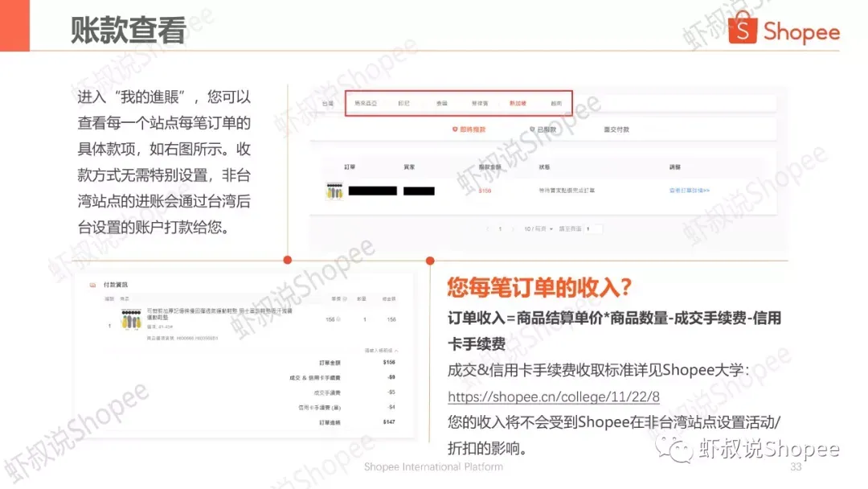Click the $147 訂單進帳 amount

pyautogui.click(x=389, y=422)
